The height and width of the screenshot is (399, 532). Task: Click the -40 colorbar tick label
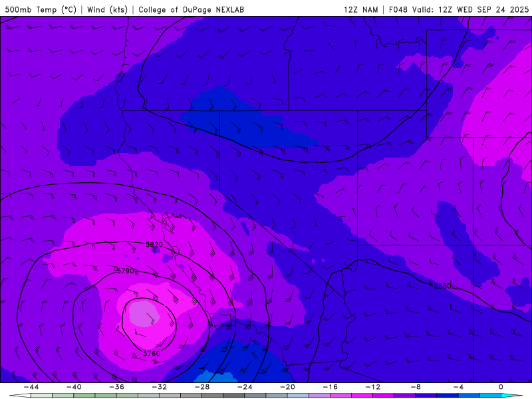click(74, 387)
